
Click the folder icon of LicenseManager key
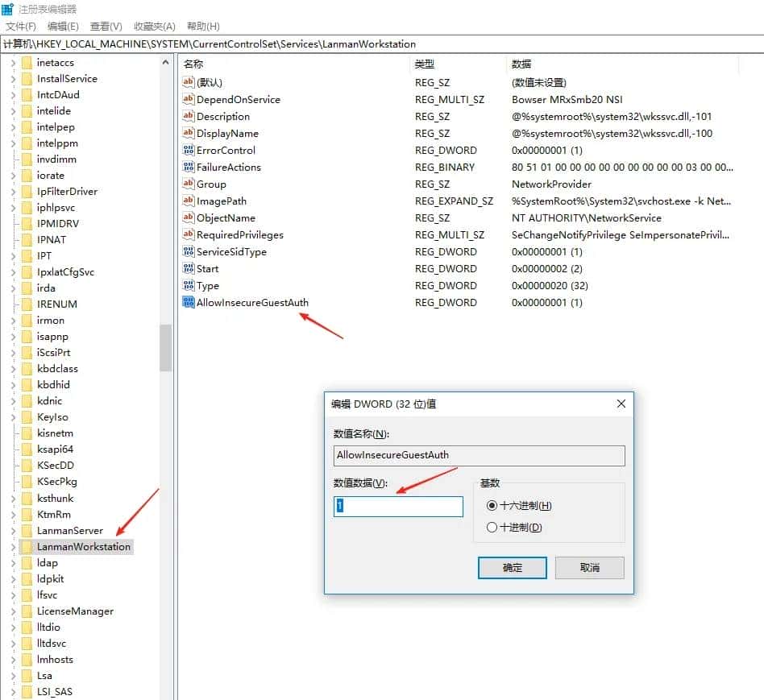click(27, 611)
